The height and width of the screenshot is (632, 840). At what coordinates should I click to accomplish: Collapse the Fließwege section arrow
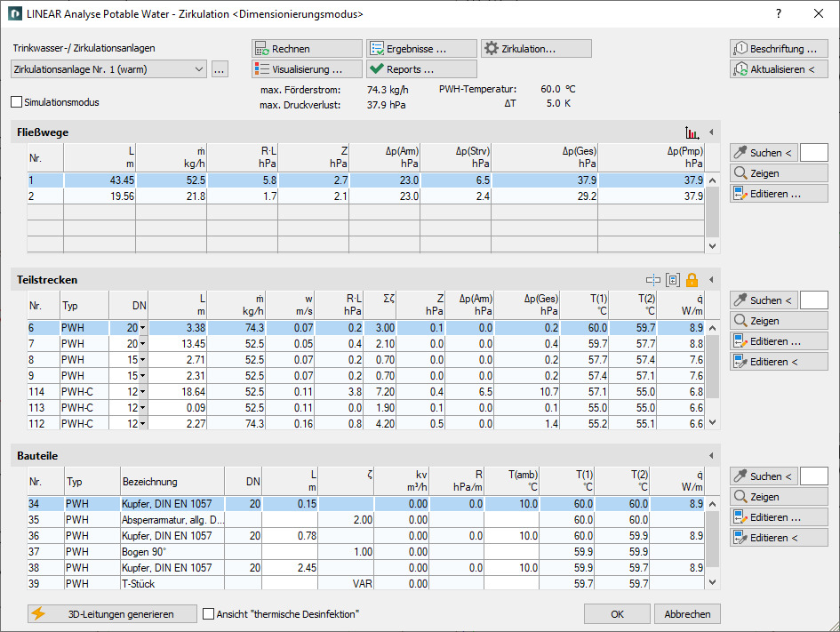point(711,132)
